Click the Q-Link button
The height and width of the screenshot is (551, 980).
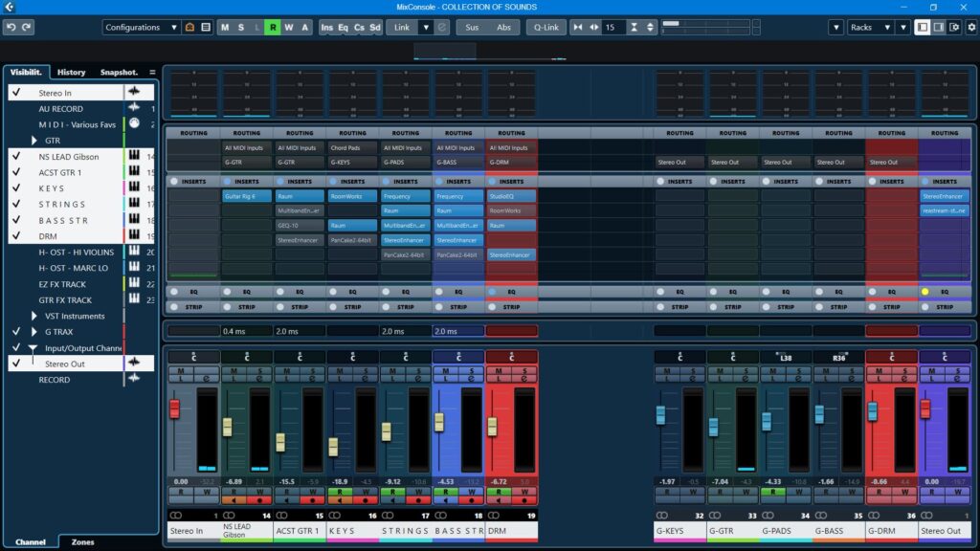point(546,28)
